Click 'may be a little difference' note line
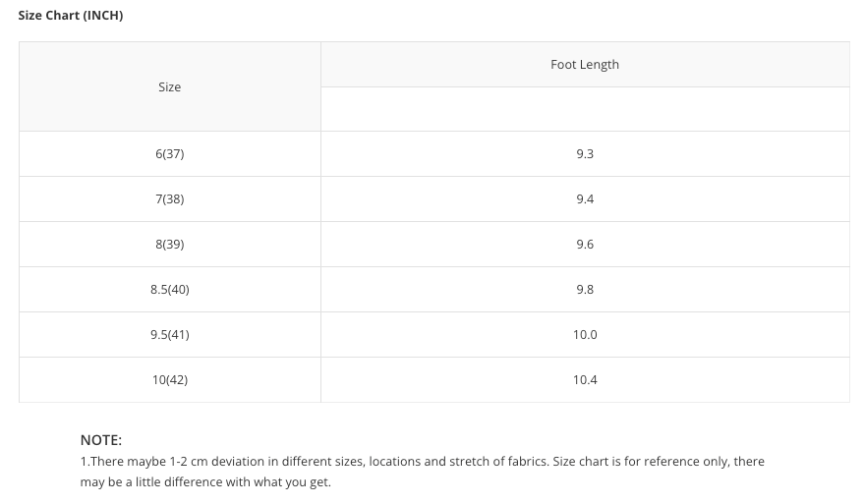Screen dimensions: 864x504 click(x=205, y=482)
